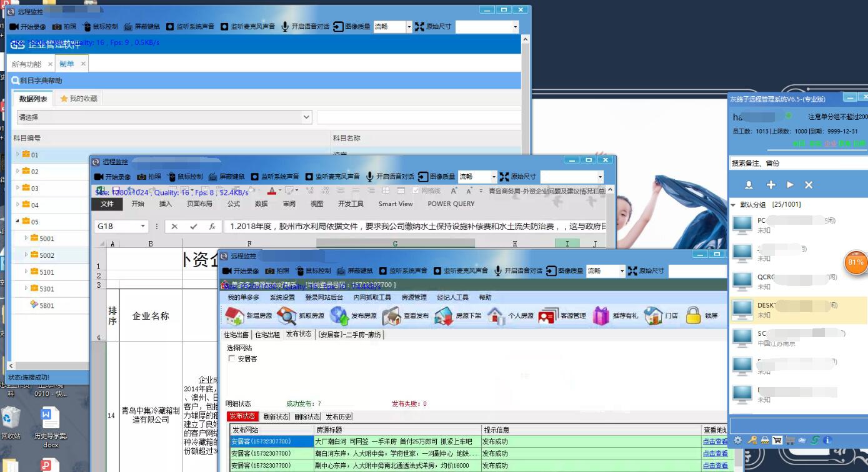Open the Recycle Bin desktop icon
This screenshot has height=472, width=868.
pos(11,423)
